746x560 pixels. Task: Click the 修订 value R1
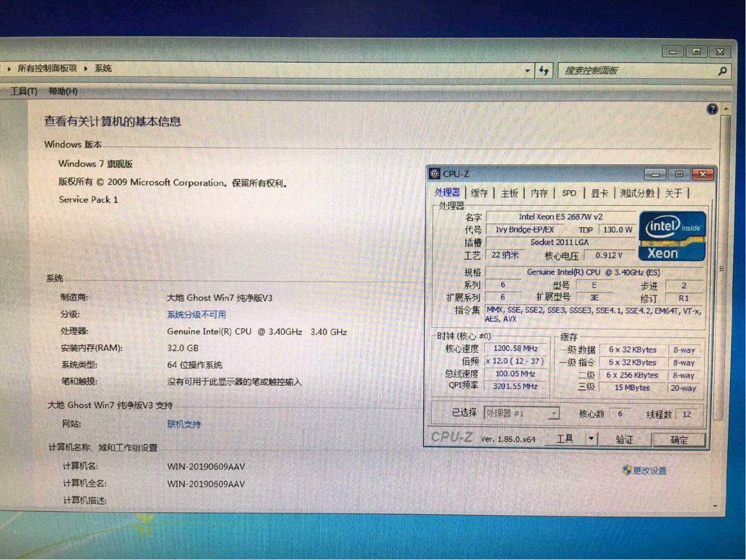tap(684, 298)
